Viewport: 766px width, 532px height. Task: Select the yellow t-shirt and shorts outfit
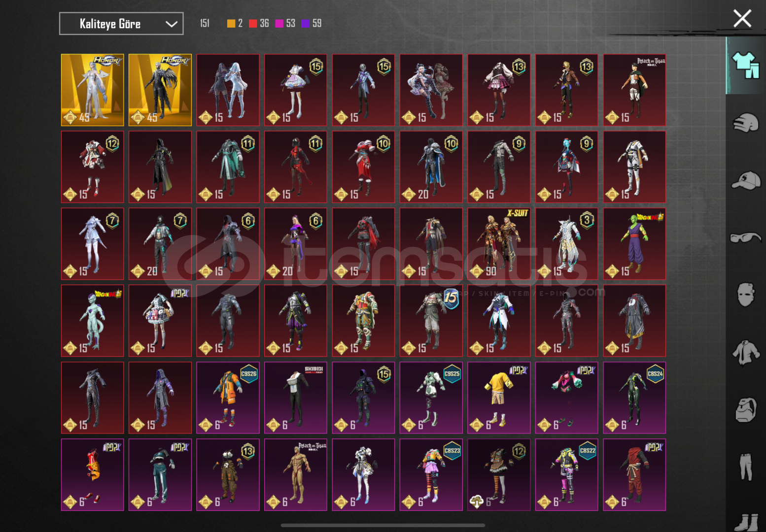click(499, 398)
